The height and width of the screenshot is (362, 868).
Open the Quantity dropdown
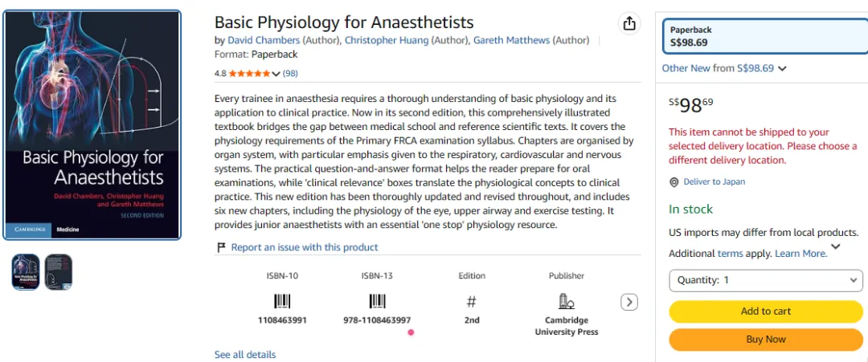766,280
